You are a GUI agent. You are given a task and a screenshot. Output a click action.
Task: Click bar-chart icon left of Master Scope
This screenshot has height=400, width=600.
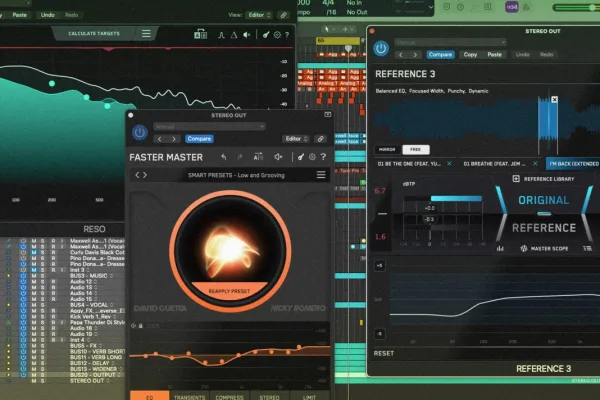tap(500, 248)
